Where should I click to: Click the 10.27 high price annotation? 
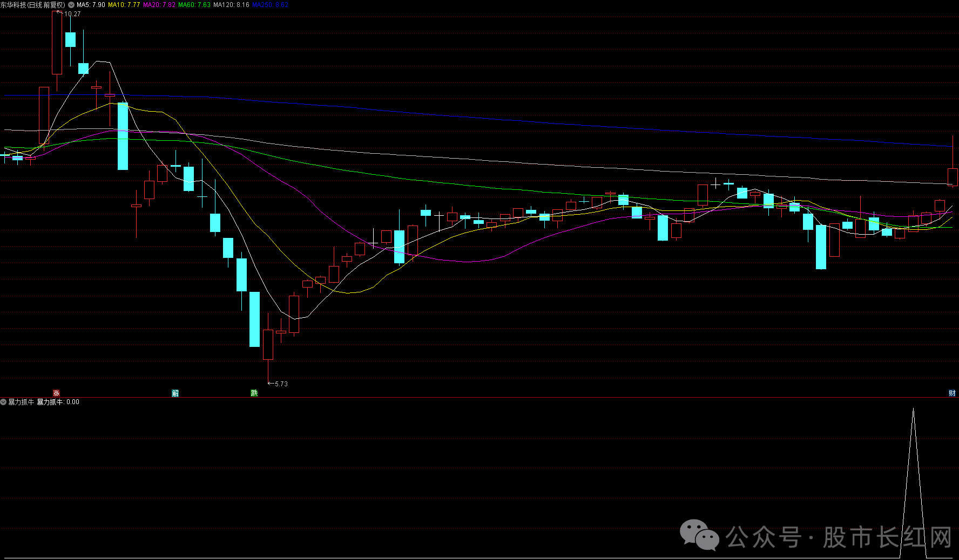(x=72, y=14)
